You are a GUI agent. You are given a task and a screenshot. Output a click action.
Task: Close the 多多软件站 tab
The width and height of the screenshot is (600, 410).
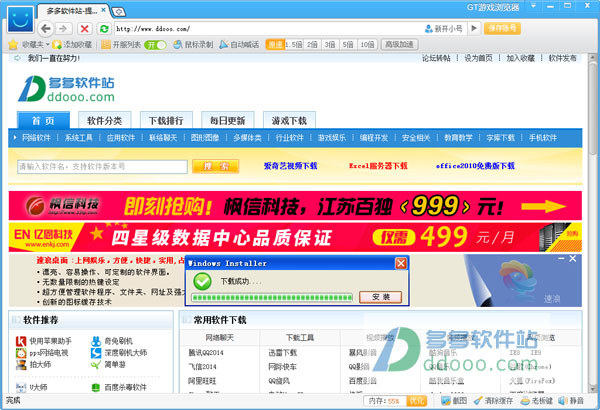(103, 10)
